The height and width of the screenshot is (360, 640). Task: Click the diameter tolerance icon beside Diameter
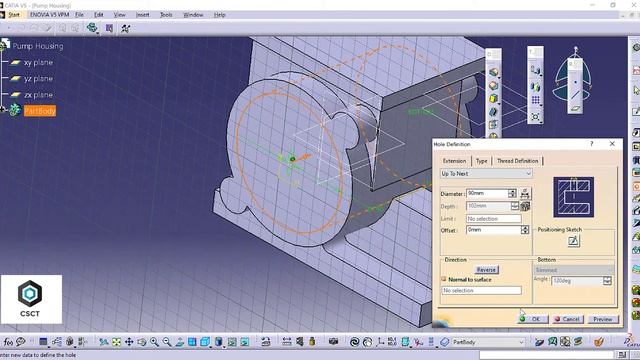[525, 193]
